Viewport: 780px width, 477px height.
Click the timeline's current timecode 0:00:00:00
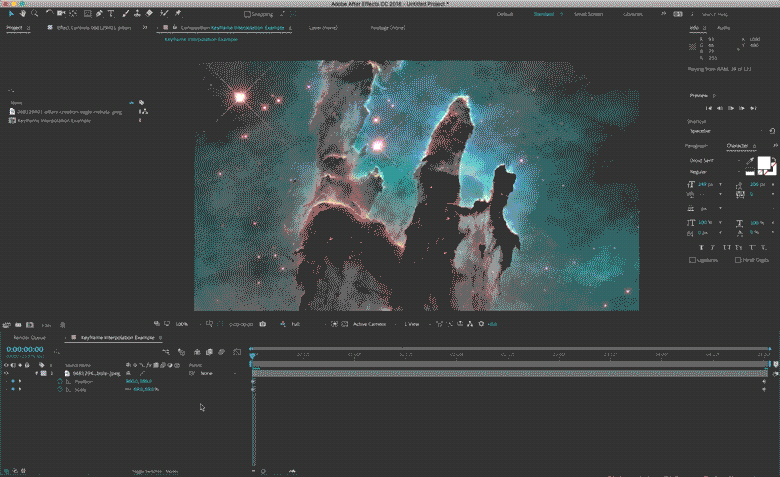pyautogui.click(x=25, y=350)
